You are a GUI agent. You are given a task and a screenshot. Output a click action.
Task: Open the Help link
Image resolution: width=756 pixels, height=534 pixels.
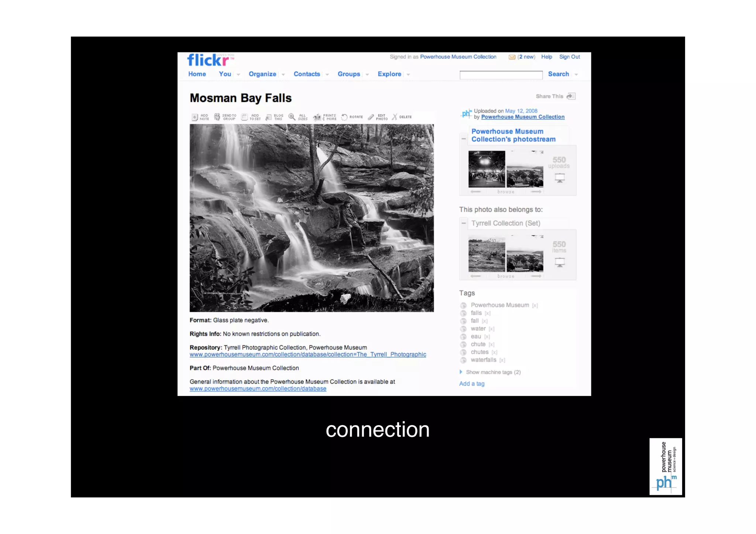[x=547, y=57]
